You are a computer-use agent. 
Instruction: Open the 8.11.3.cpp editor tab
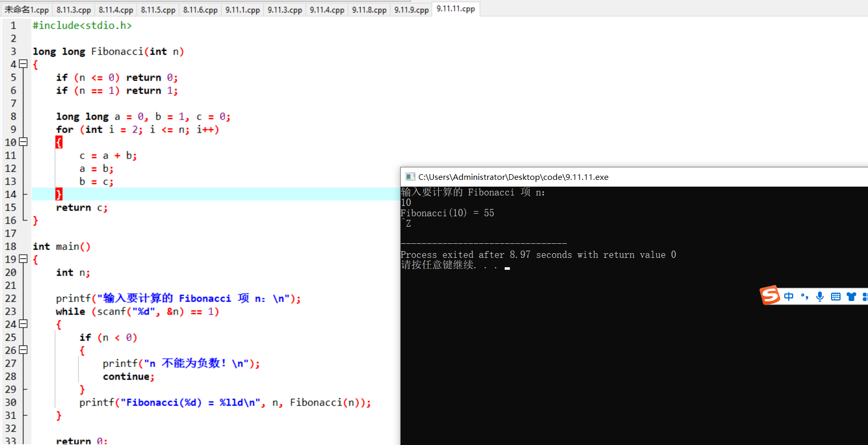tap(73, 9)
